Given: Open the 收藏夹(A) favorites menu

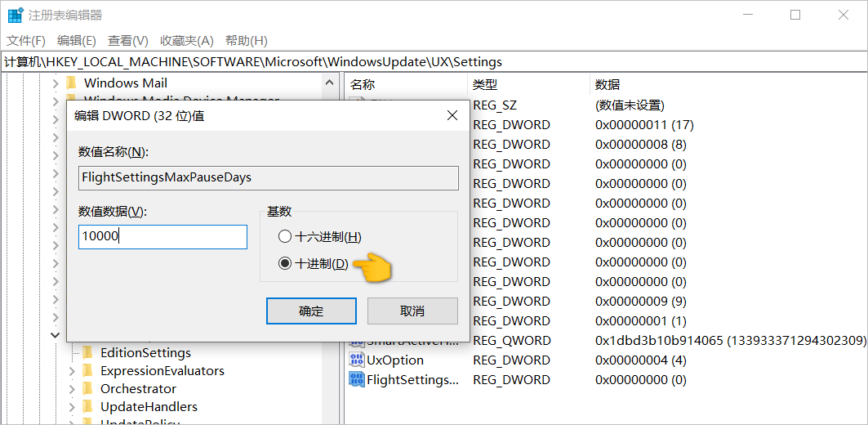Looking at the screenshot, I should 186,41.
